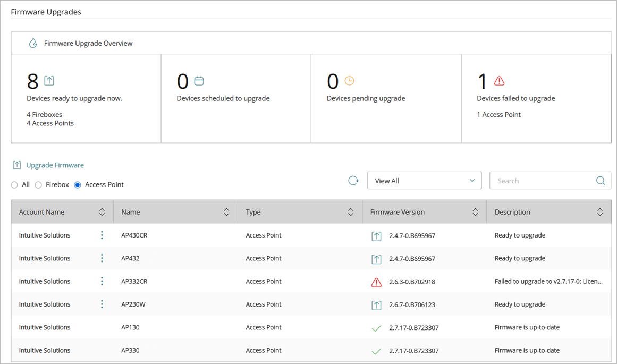Sort the table by Name column
Screen dimensions: 617x364
226,211
